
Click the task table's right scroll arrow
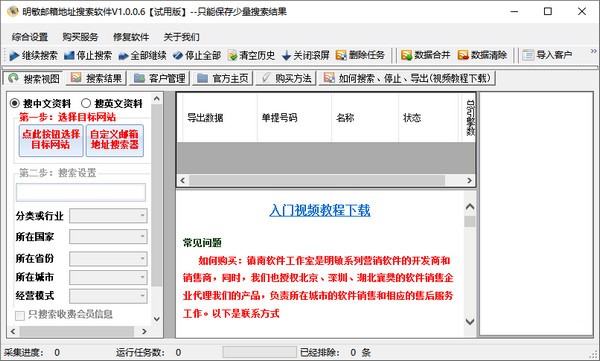pos(470,180)
